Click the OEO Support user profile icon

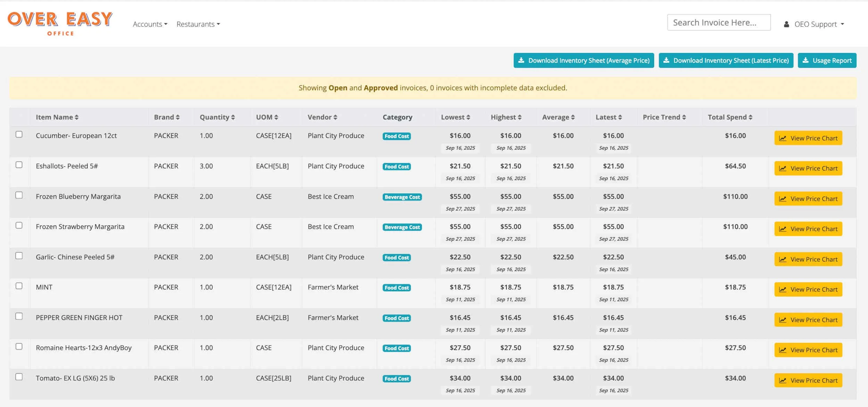point(786,24)
